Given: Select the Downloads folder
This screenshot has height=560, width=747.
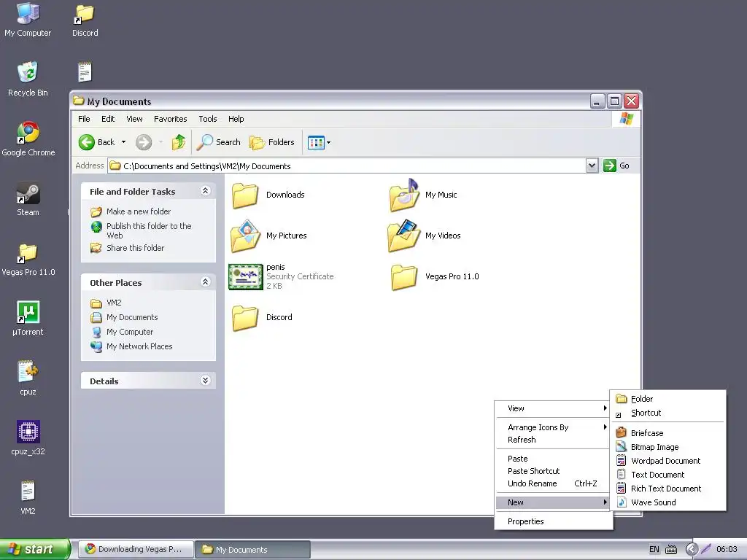Looking at the screenshot, I should pyautogui.click(x=268, y=195).
